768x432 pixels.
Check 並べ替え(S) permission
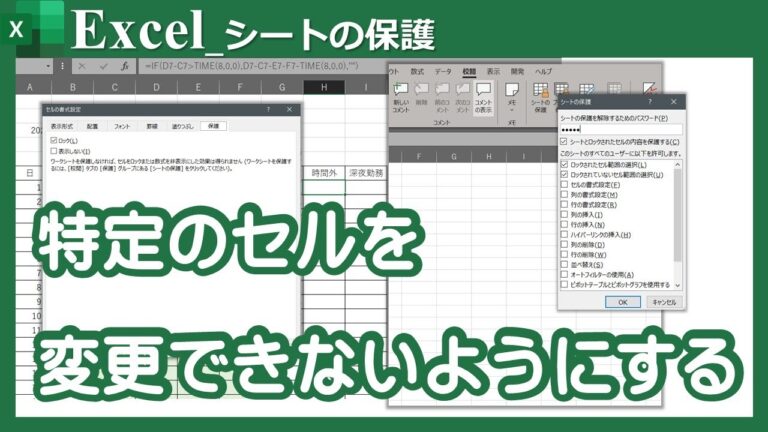click(564, 264)
